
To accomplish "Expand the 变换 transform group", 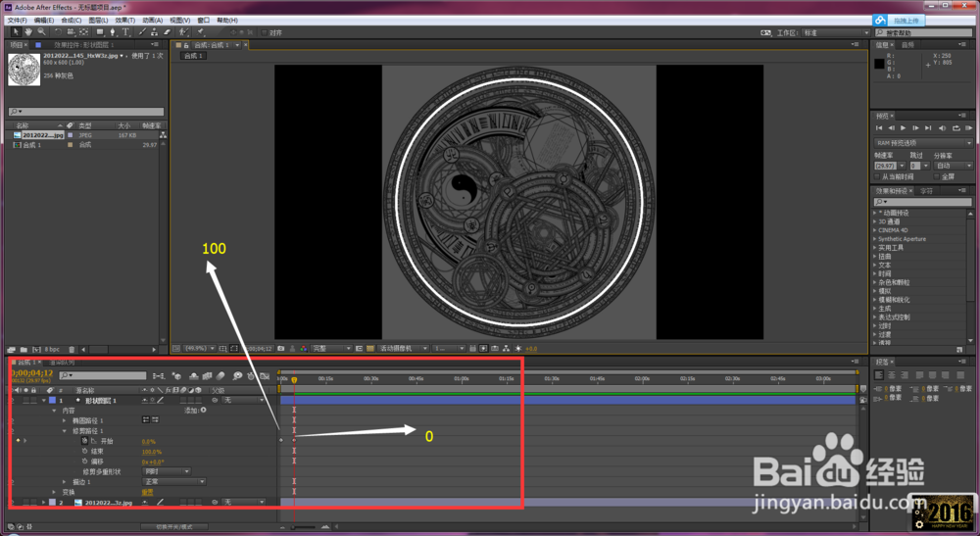I will click(54, 492).
